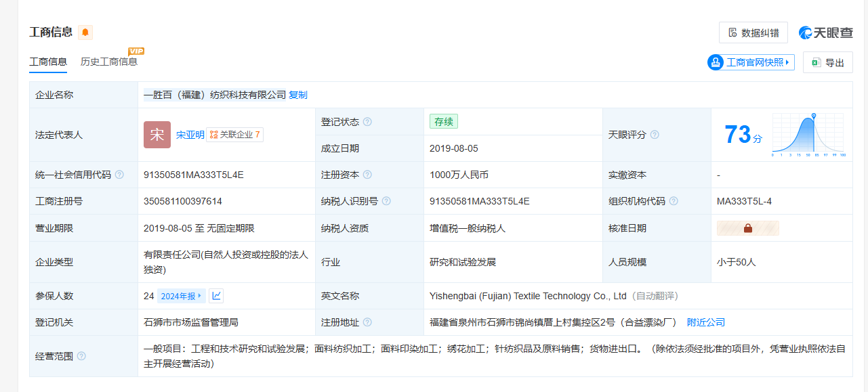Click the score distribution chart

tap(809, 135)
